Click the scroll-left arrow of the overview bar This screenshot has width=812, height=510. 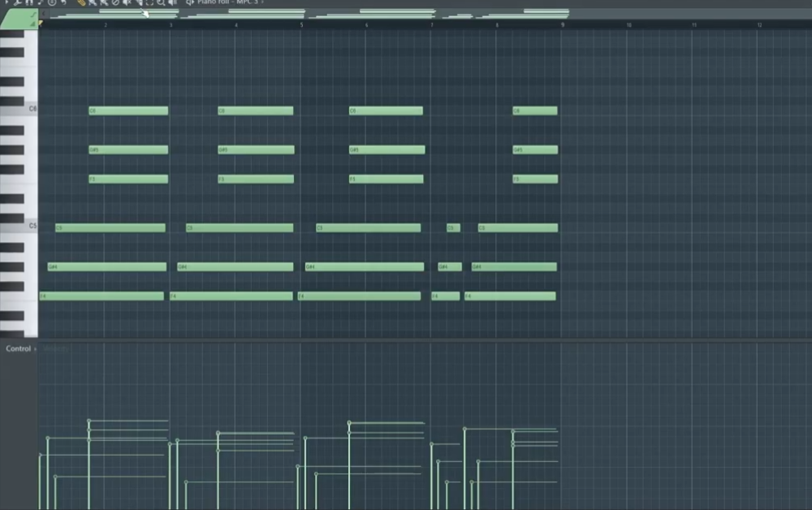(44, 14)
